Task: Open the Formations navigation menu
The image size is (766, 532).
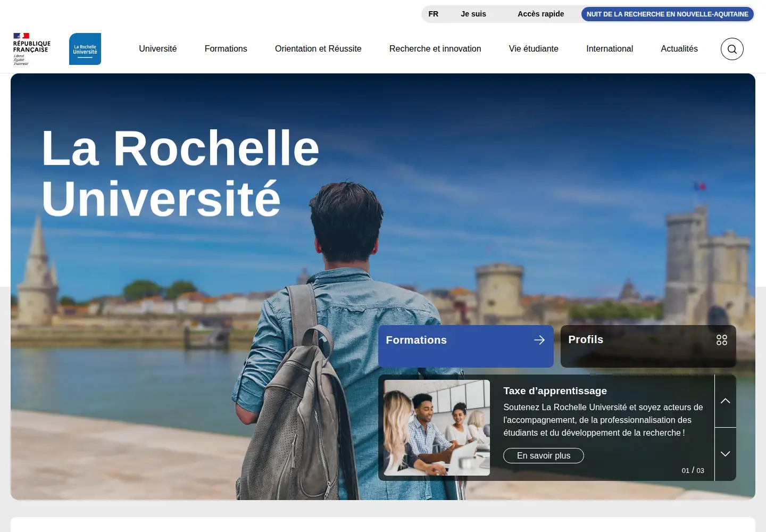Action: tap(226, 49)
